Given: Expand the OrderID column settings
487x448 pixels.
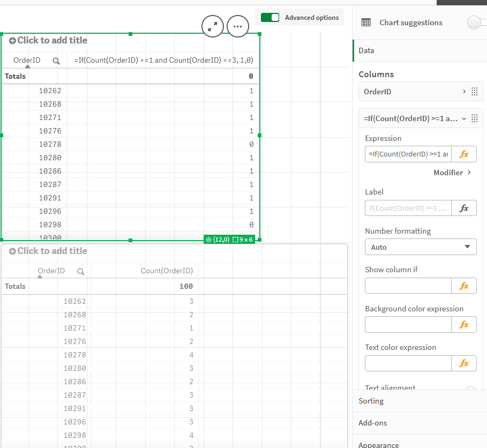Looking at the screenshot, I should click(x=464, y=92).
